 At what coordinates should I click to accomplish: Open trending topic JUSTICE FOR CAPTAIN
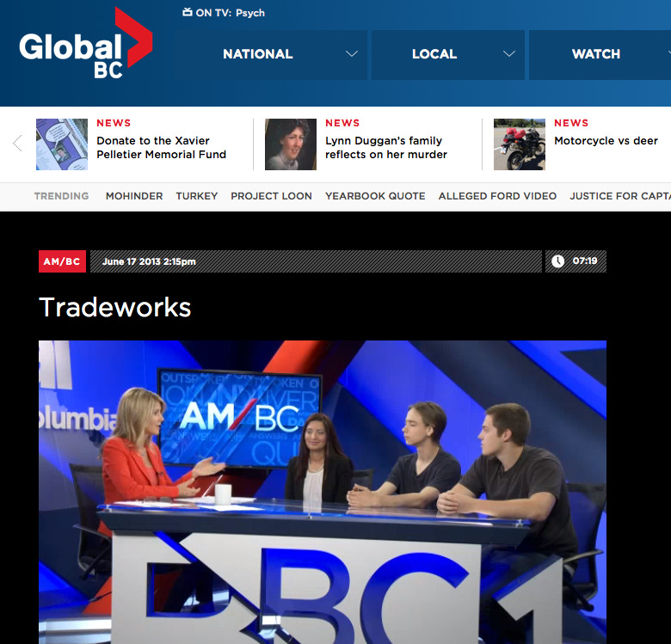[x=620, y=196]
